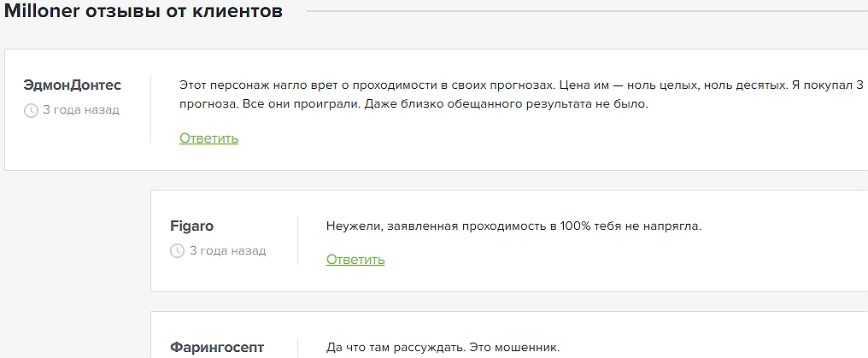
Task: Click the clock icon beside Figaro's timestamp
Action: (x=177, y=251)
